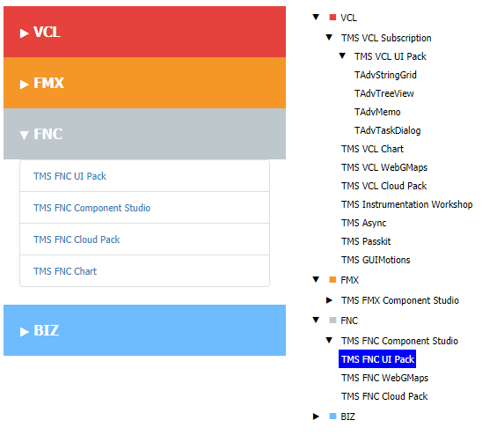The image size is (504, 435).
Task: Open the TMS FNC UI Pack list link
Action: pyautogui.click(x=69, y=176)
